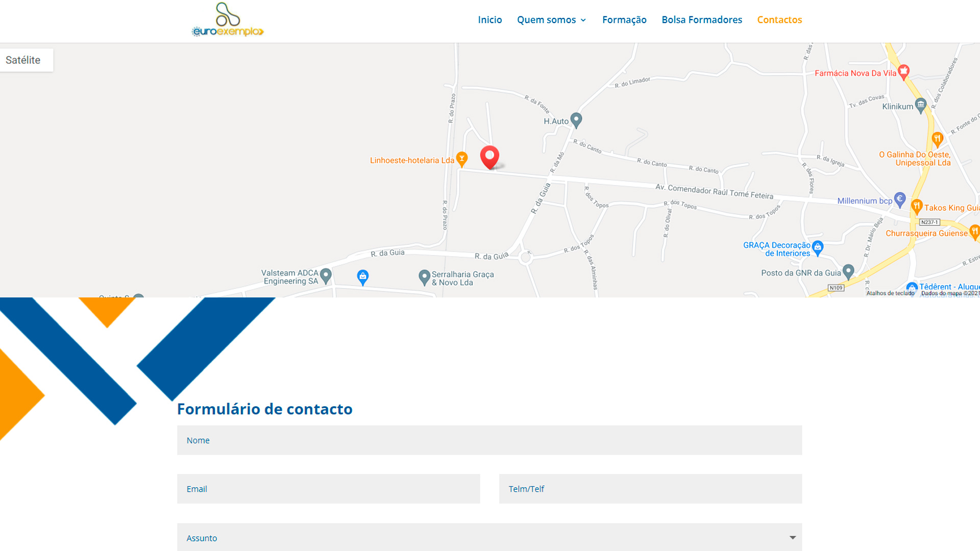
Task: Click Posto da GNR da Guia pin
Action: [x=848, y=271]
